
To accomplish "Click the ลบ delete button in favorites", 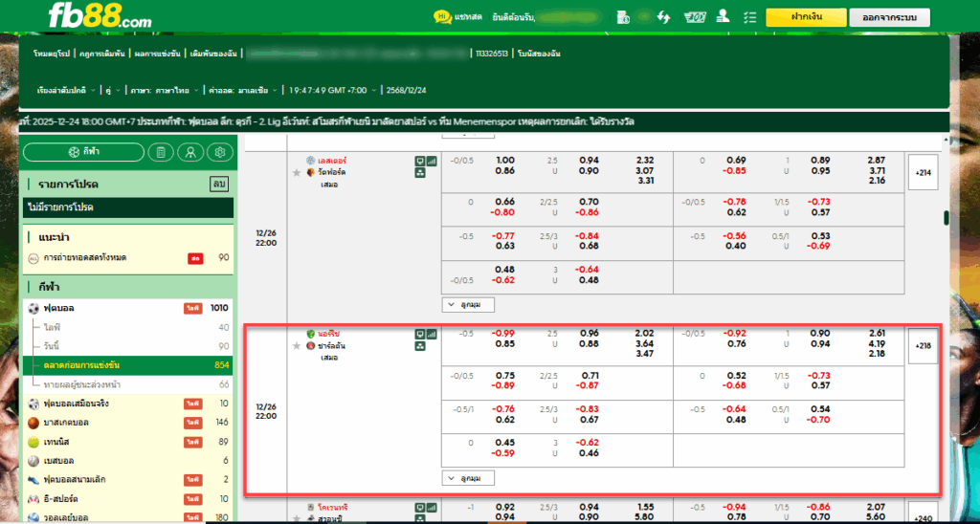I will coord(219,185).
